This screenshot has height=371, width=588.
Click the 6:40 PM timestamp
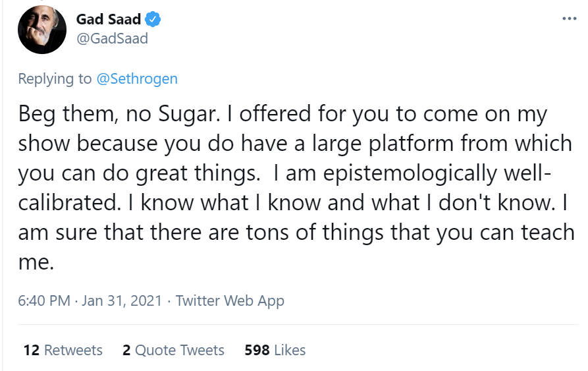pos(43,301)
